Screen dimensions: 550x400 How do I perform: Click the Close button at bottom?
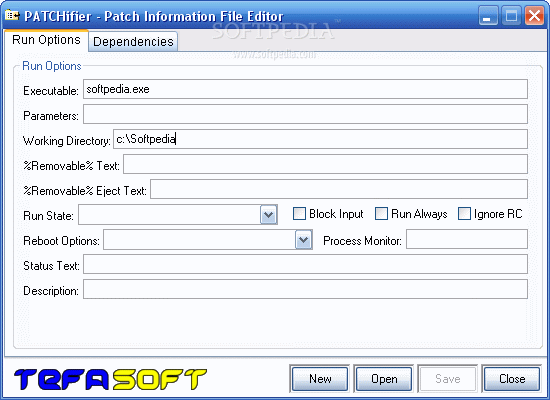512,379
